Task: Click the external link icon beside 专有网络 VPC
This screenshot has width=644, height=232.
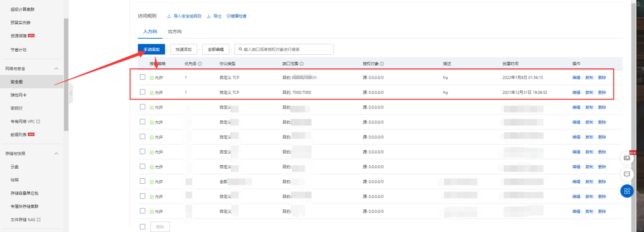Action: (x=38, y=122)
